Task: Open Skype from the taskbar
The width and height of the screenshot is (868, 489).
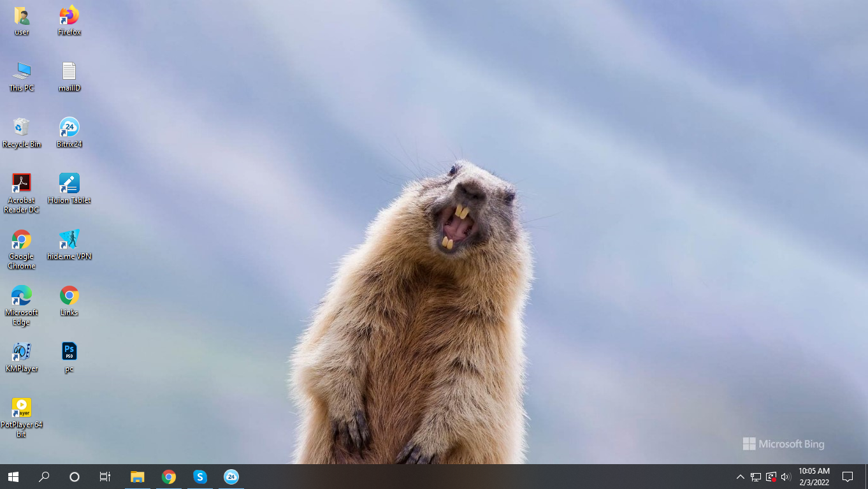Action: pos(200,477)
